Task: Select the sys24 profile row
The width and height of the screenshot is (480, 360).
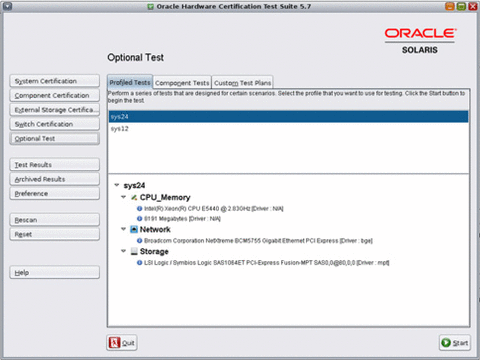Action: click(x=288, y=117)
